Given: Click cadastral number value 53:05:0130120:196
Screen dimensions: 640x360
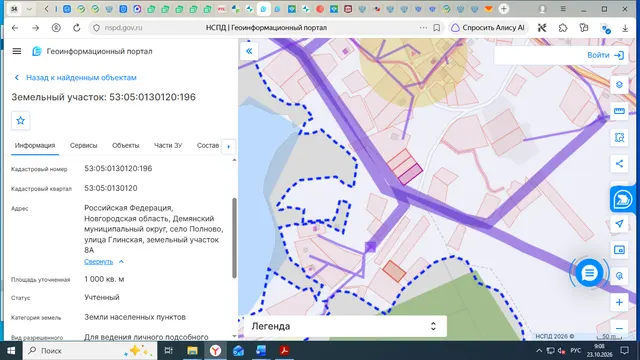Looking at the screenshot, I should pos(118,169).
